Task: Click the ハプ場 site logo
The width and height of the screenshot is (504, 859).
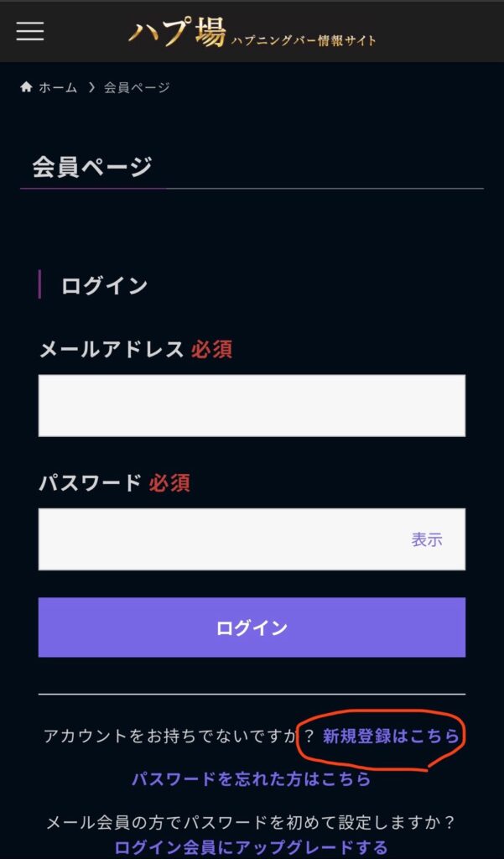Action: point(177,34)
